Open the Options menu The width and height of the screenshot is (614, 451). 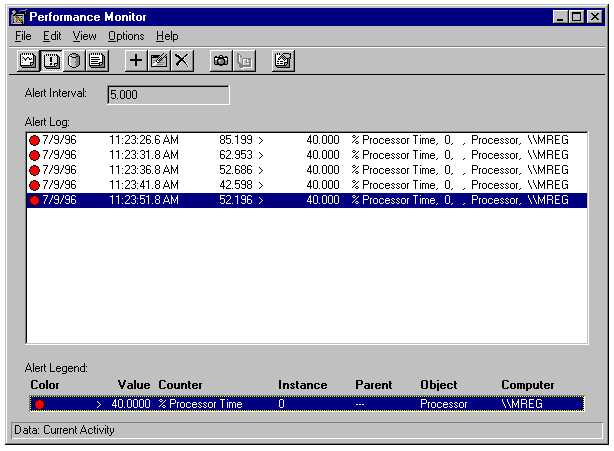[126, 36]
